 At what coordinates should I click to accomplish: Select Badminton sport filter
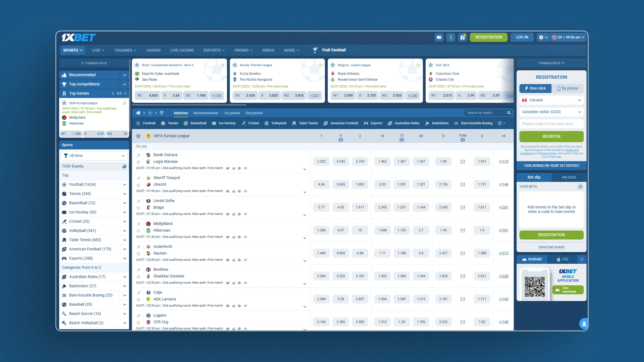(437, 123)
